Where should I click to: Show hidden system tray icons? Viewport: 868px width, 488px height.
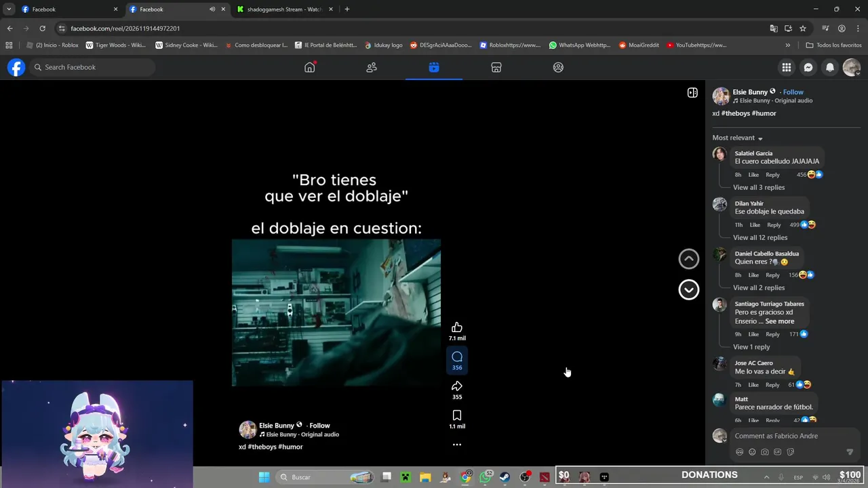click(766, 477)
